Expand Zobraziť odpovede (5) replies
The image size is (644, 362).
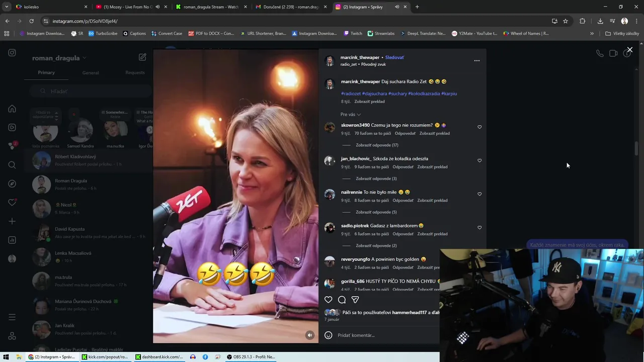(x=376, y=212)
